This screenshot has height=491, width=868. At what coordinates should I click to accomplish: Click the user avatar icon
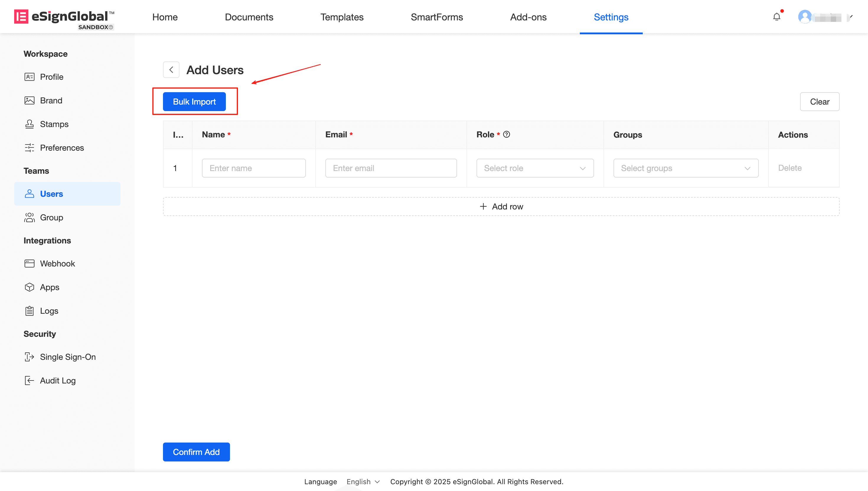click(805, 17)
